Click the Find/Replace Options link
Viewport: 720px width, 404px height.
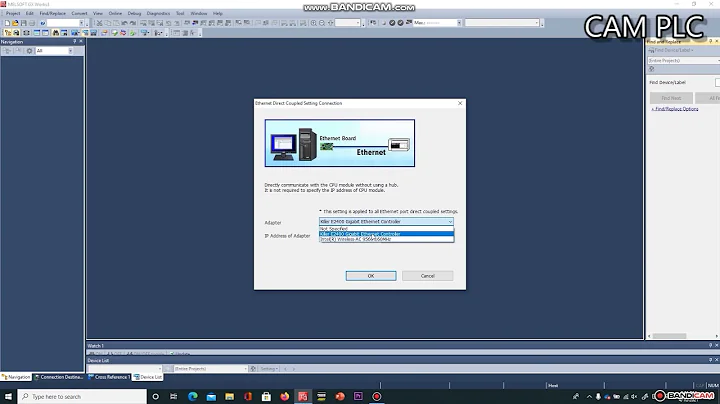point(675,109)
